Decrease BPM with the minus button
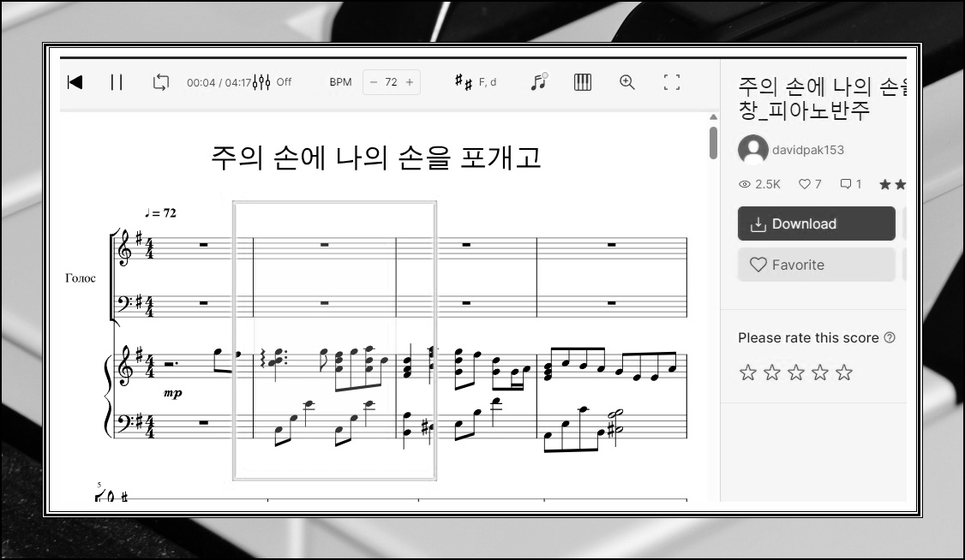The height and width of the screenshot is (560, 965). click(x=373, y=82)
